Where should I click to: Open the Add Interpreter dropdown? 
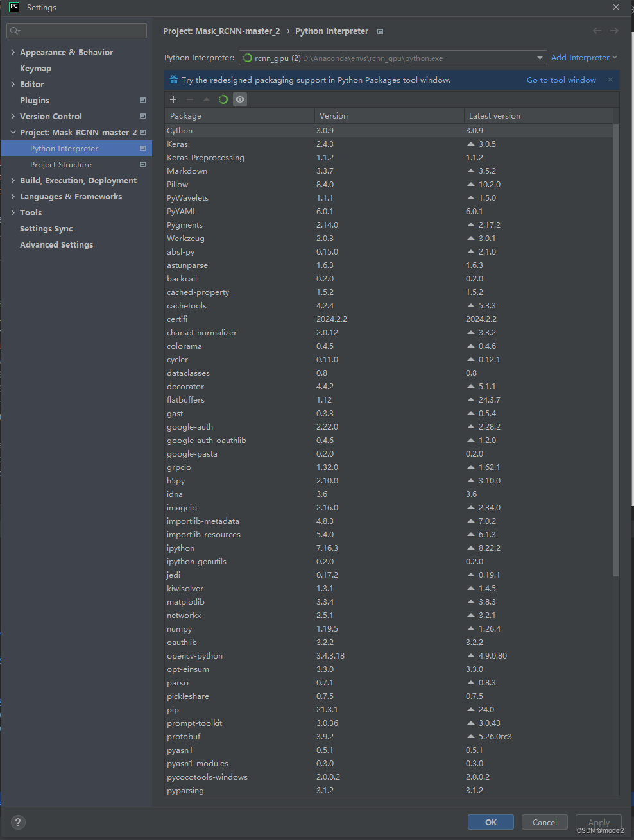pos(584,58)
